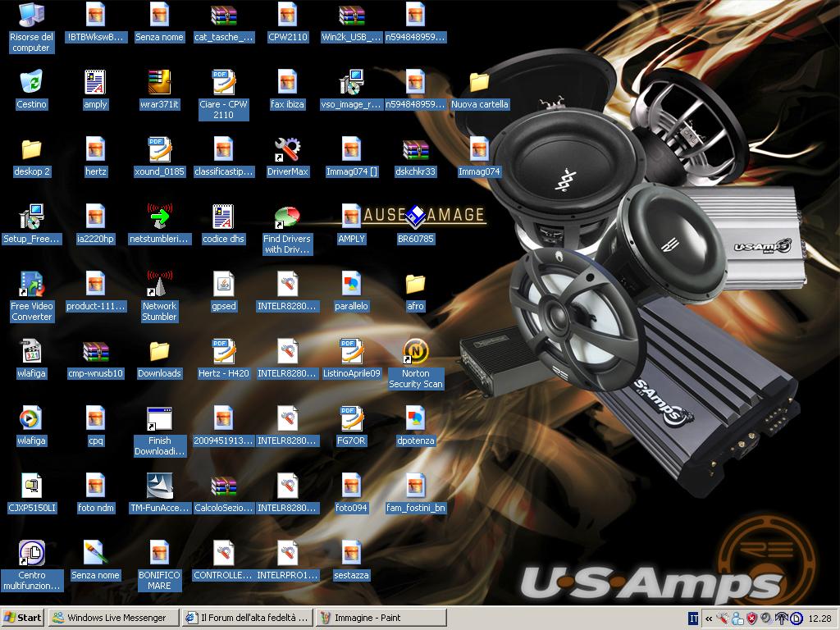Select the netstumbleri... installer icon
This screenshot has width=840, height=630.
159,224
